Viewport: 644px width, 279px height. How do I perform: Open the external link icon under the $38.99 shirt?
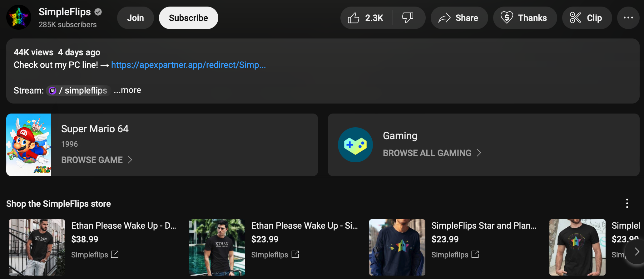pos(115,254)
